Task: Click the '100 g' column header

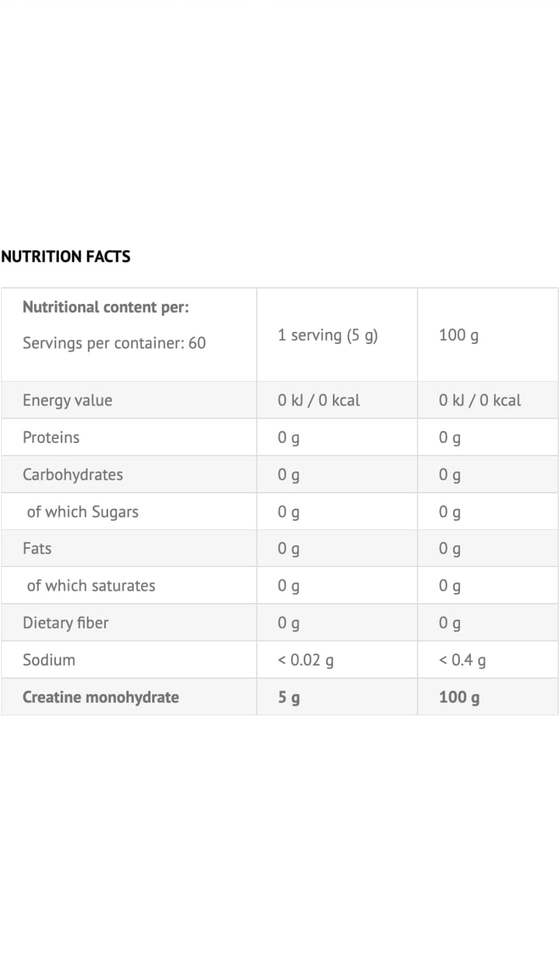Action: point(458,335)
